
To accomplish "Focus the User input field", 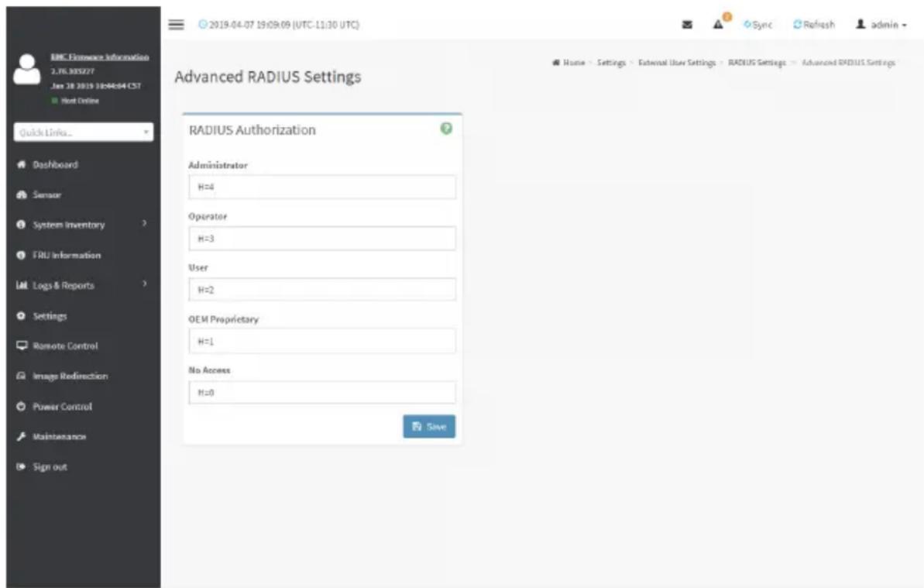I will pyautogui.click(x=321, y=289).
